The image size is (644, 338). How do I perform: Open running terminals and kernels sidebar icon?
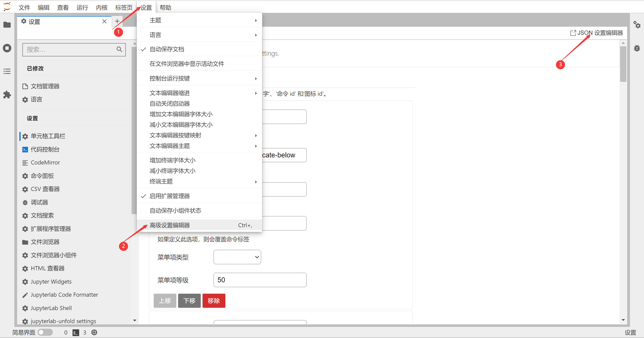(7, 48)
